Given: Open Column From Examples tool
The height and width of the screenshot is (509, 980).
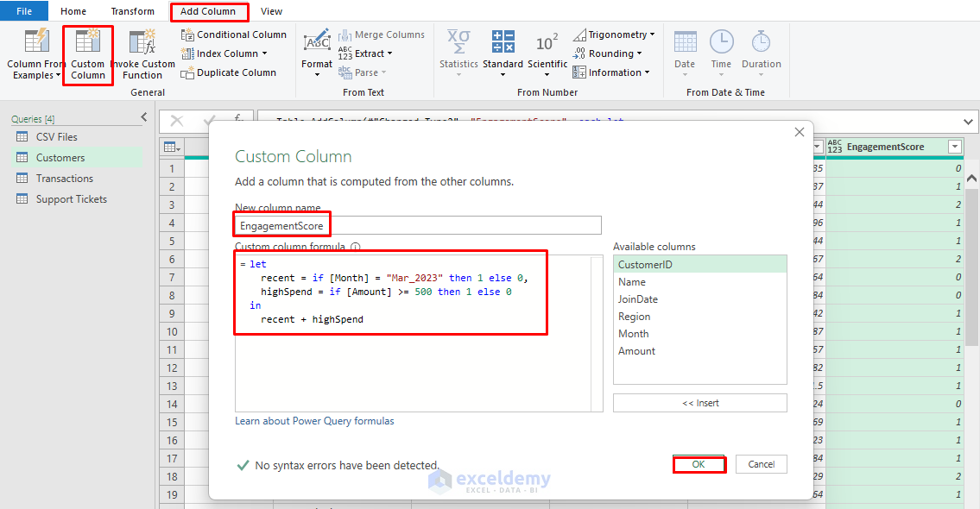Looking at the screenshot, I should point(35,55).
